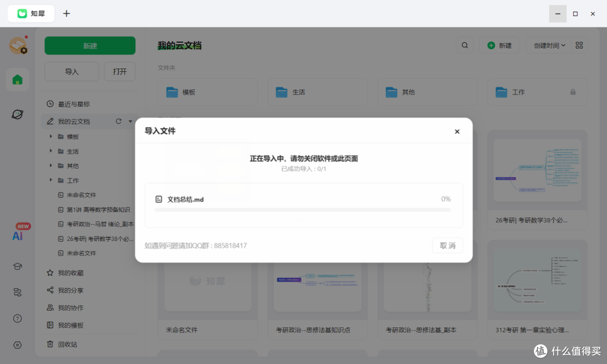Open the user avatar profile
Image resolution: width=607 pixels, height=364 pixels.
[18, 46]
